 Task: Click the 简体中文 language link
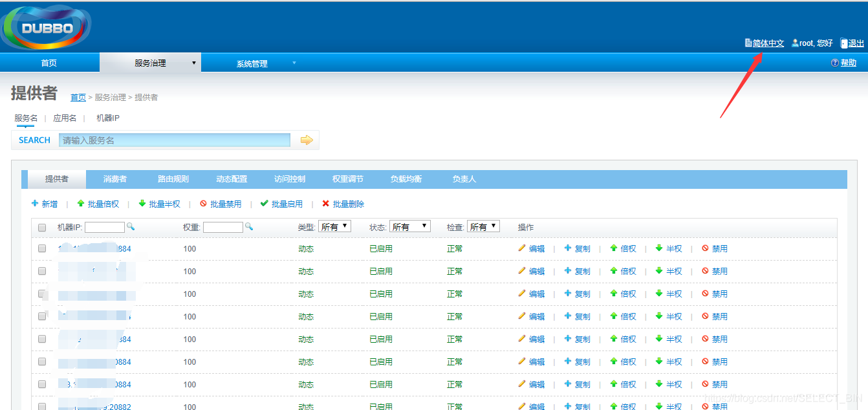click(768, 43)
